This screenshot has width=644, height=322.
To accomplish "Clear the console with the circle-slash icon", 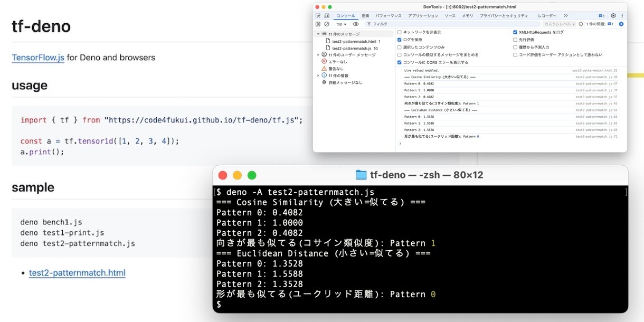I will 327,24.
